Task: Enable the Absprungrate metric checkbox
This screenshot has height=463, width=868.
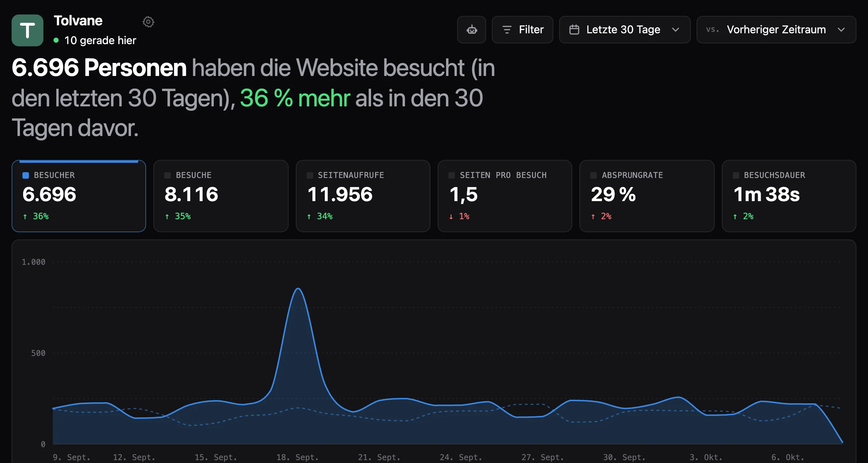Action: (x=593, y=175)
